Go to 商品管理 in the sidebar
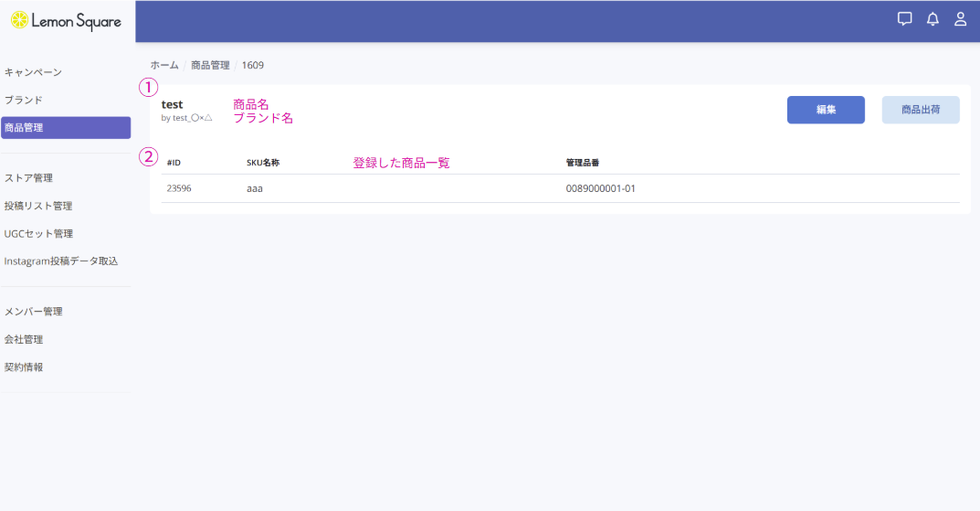Screen dimensions: 980x511 66,128
